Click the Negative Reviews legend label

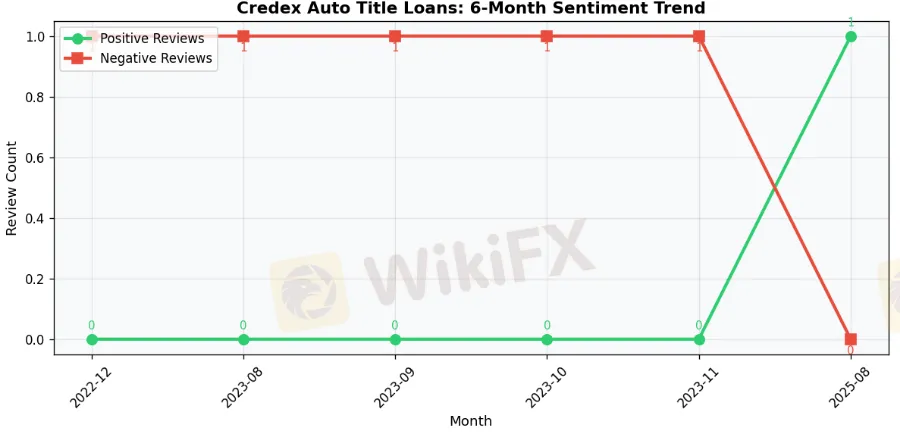tap(156, 58)
